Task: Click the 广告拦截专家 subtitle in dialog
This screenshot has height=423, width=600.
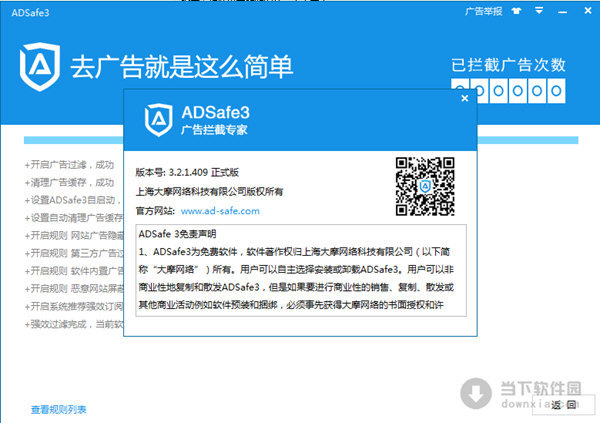Action: tap(214, 130)
